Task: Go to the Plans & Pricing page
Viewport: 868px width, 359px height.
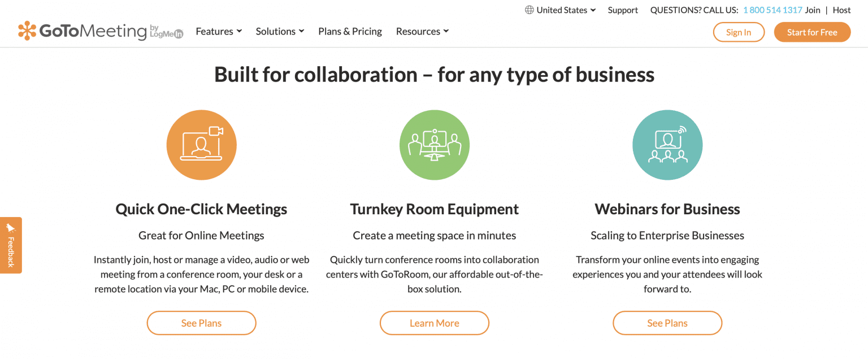Action: [349, 31]
